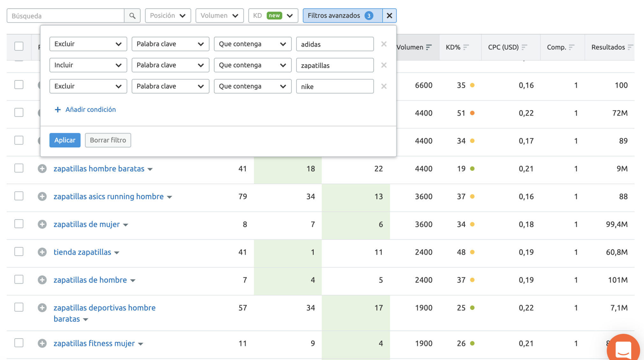
Task: Open the KD new filter menu
Action: (273, 16)
